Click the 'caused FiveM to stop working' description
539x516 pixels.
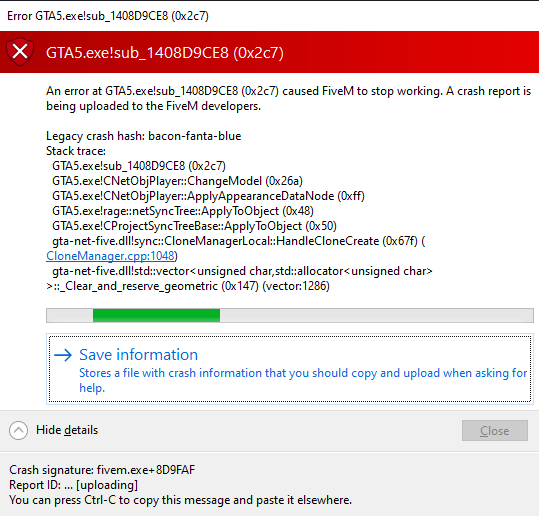[288, 98]
